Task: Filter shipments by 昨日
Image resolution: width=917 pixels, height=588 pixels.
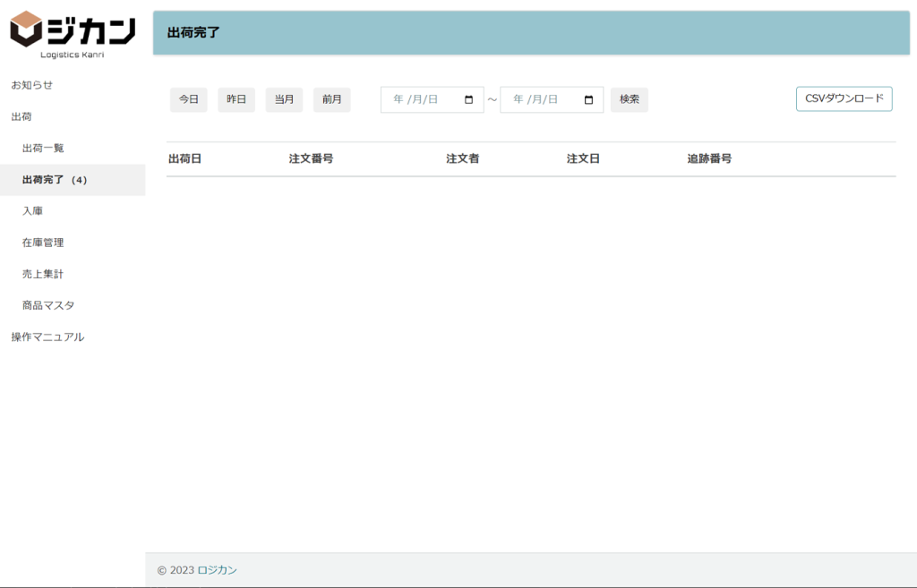Action: pos(236,99)
